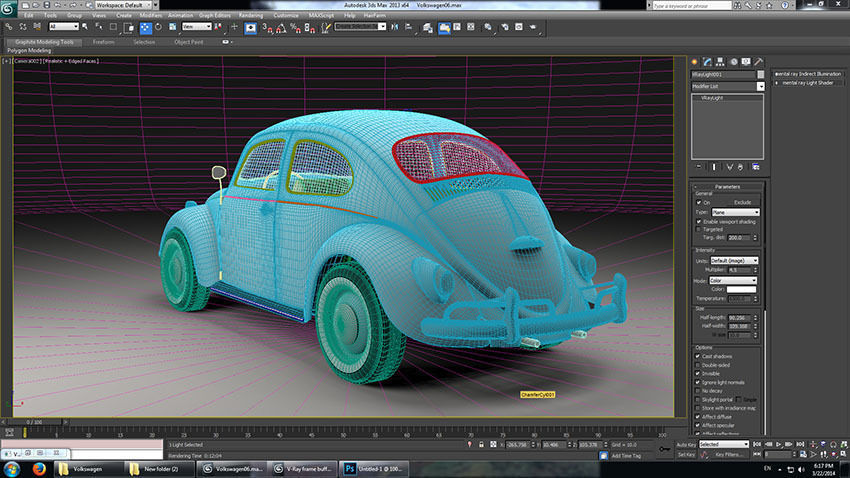Select the Select and Rotate tool
The width and height of the screenshot is (850, 478).
(158, 27)
